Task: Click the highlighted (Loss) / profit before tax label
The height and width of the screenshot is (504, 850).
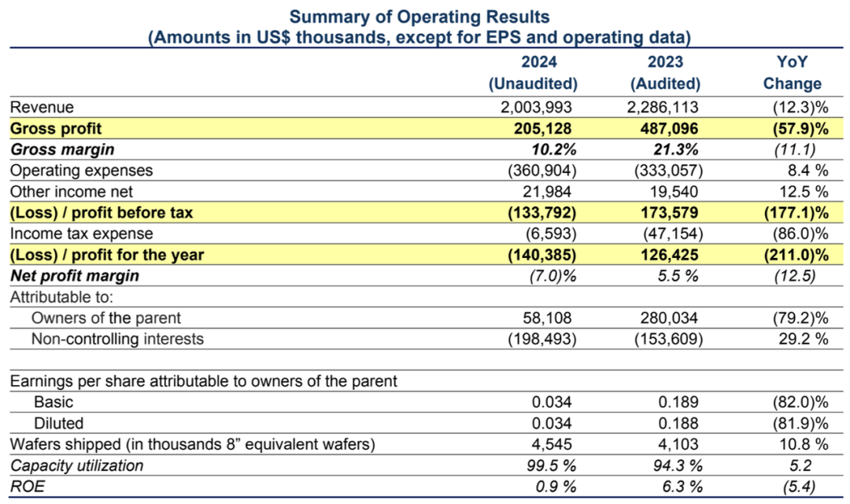Action: 102,213
